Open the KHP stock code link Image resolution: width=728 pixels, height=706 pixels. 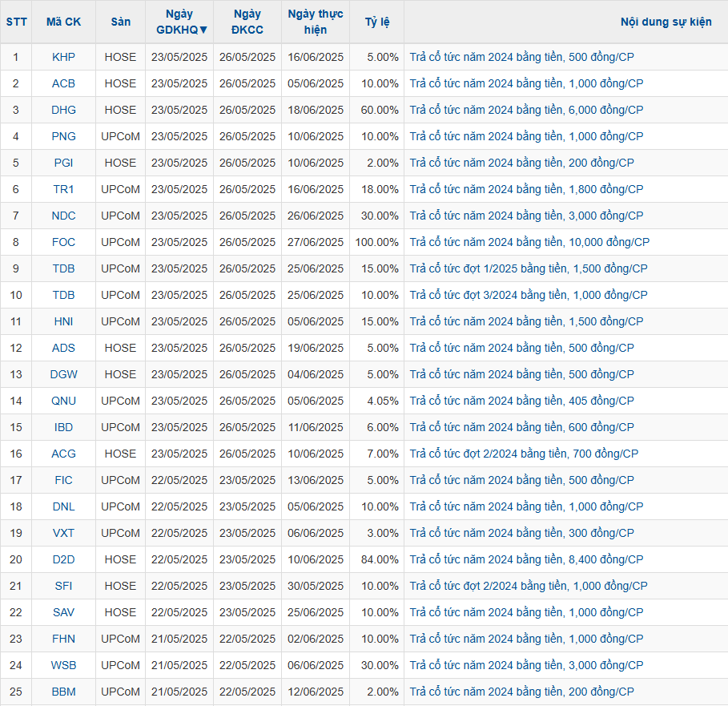63,57
